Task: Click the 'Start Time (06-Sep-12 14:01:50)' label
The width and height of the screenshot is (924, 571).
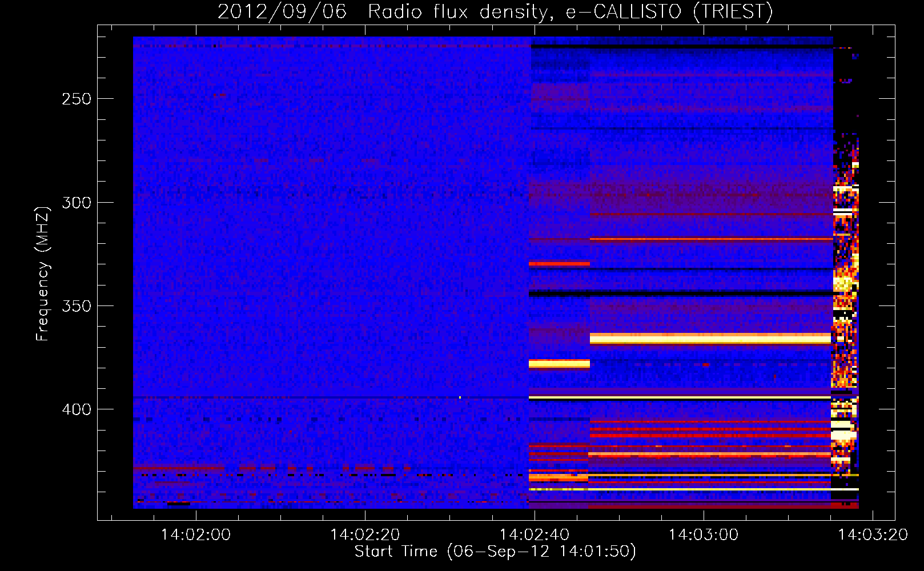Action: 495,552
